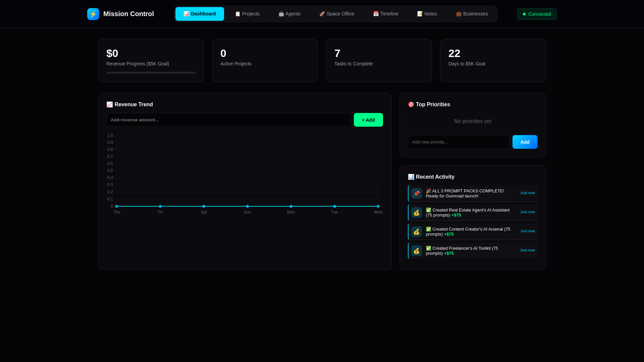Click the bar chart icon beside Recent Activity
Screen dimensions: 644x362
pyautogui.click(x=411, y=177)
